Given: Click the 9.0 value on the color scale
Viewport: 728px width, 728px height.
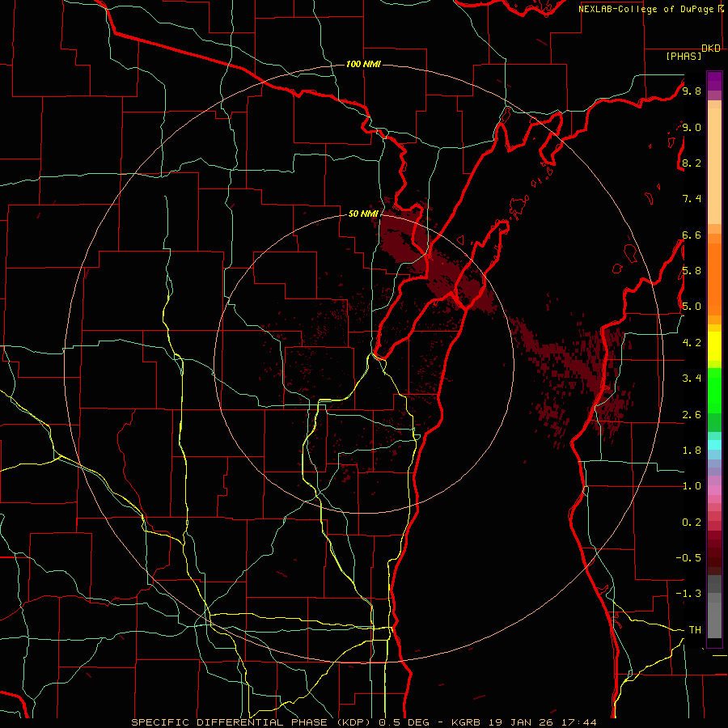Looking at the screenshot, I should pos(692,127).
